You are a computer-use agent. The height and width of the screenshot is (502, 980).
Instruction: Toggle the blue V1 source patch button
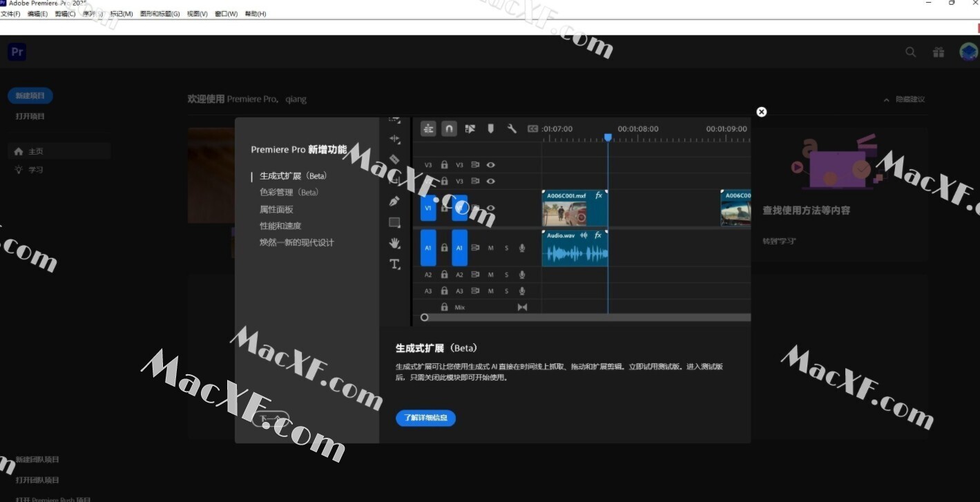pyautogui.click(x=428, y=208)
